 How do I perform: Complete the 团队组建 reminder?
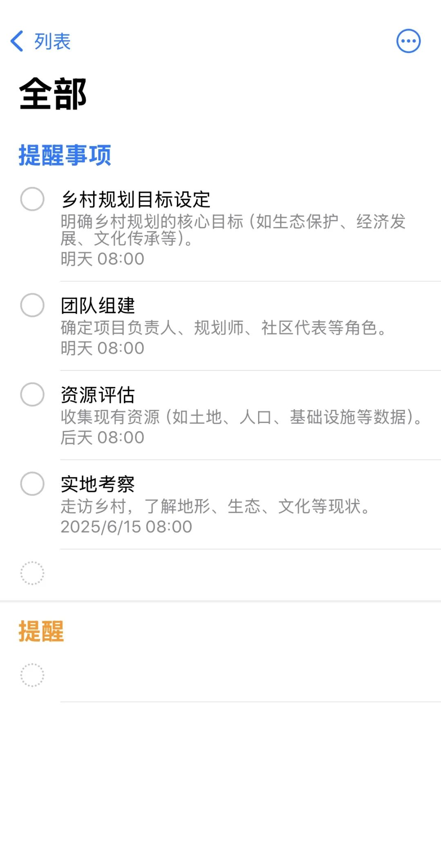(x=32, y=305)
